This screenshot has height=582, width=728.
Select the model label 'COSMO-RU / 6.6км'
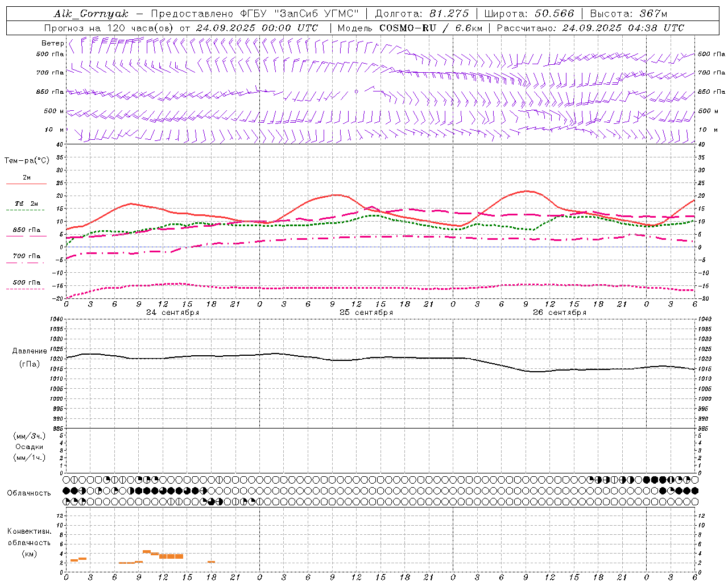pos(431,28)
